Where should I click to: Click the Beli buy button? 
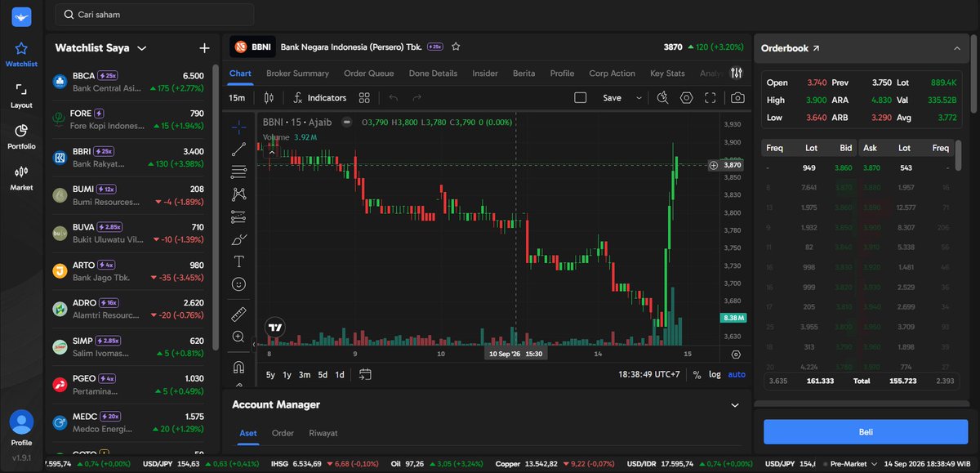[x=866, y=431]
